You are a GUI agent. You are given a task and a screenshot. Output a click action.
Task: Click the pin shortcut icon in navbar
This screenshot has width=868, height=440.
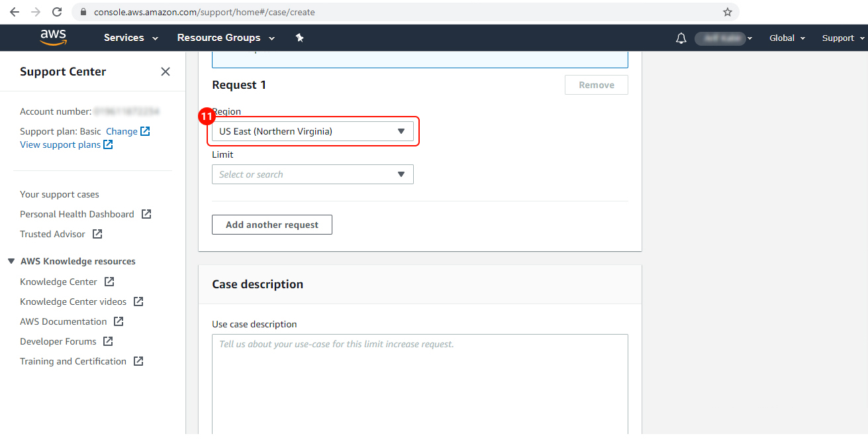click(299, 38)
